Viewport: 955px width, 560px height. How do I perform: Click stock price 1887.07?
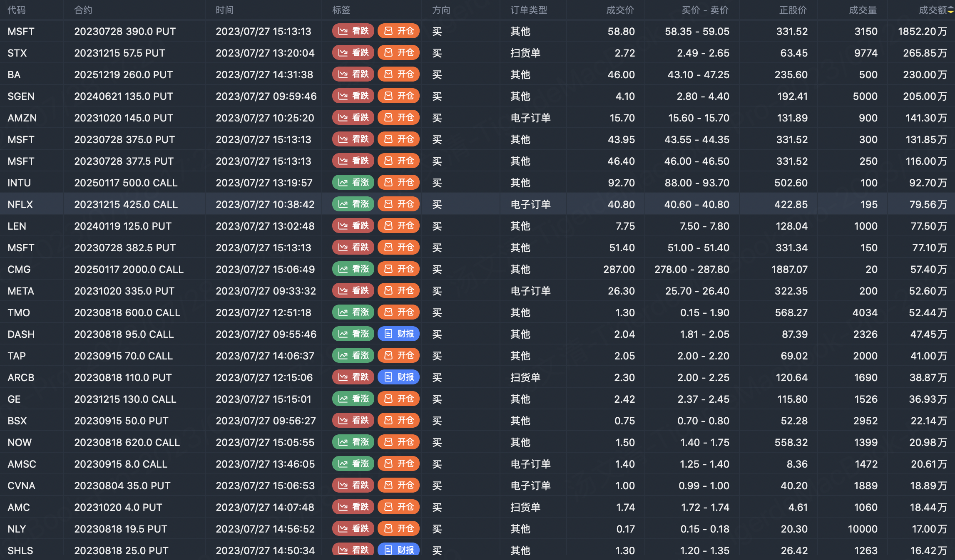click(x=789, y=269)
